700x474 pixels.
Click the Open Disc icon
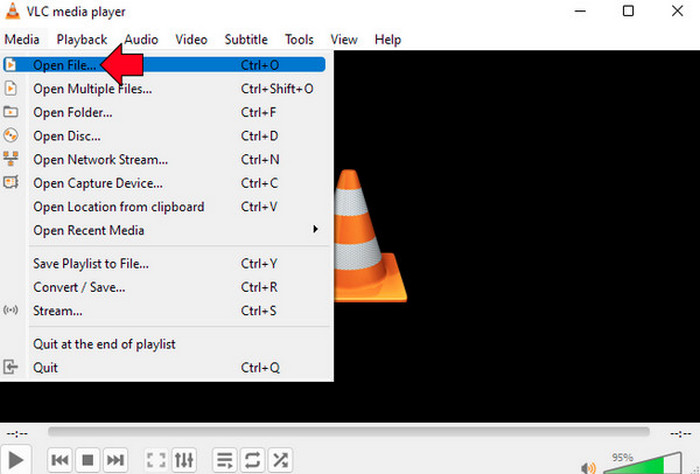12,135
